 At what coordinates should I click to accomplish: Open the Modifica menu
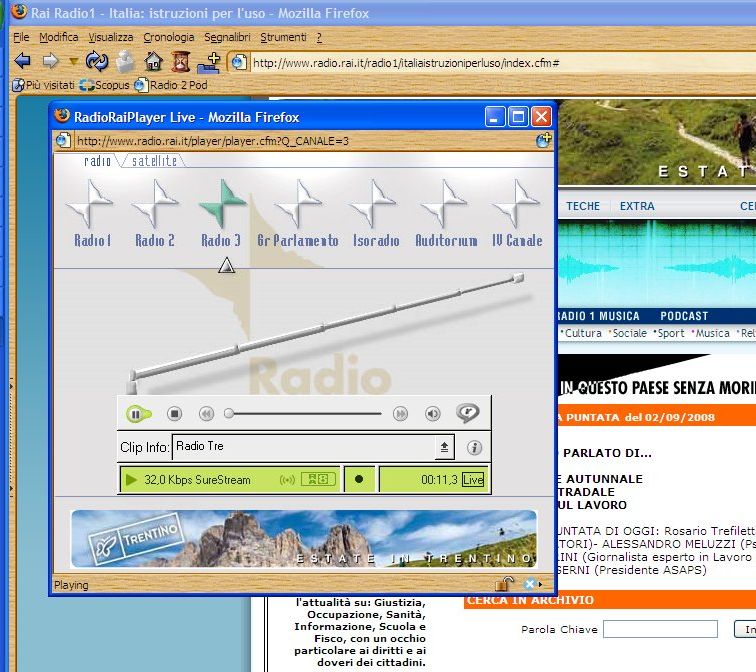click(58, 37)
